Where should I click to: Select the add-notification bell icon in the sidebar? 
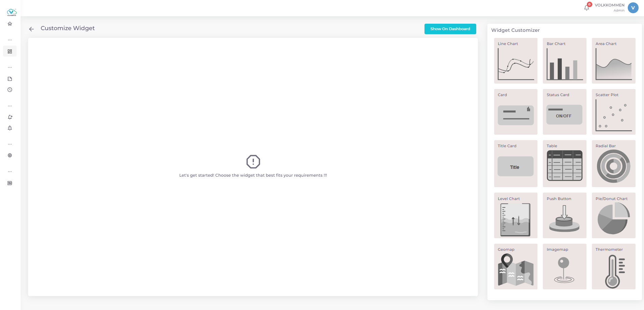point(10,117)
